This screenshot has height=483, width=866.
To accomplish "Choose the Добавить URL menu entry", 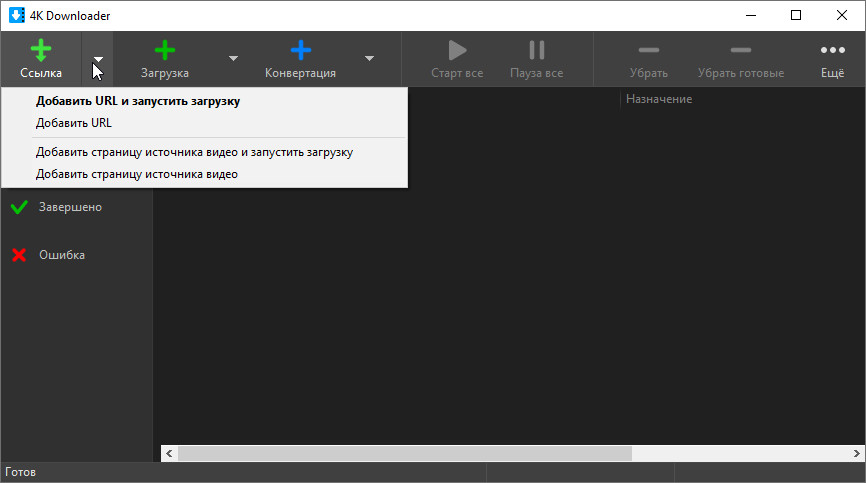I will pos(74,123).
